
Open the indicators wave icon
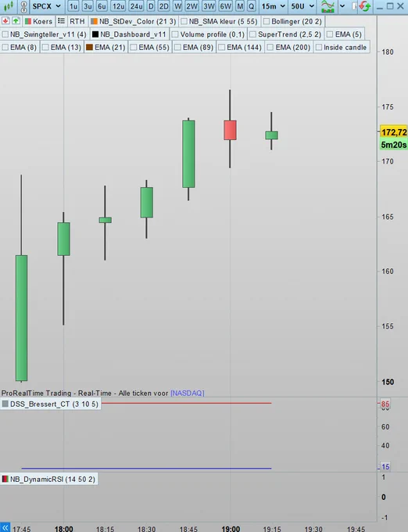tap(327, 6)
